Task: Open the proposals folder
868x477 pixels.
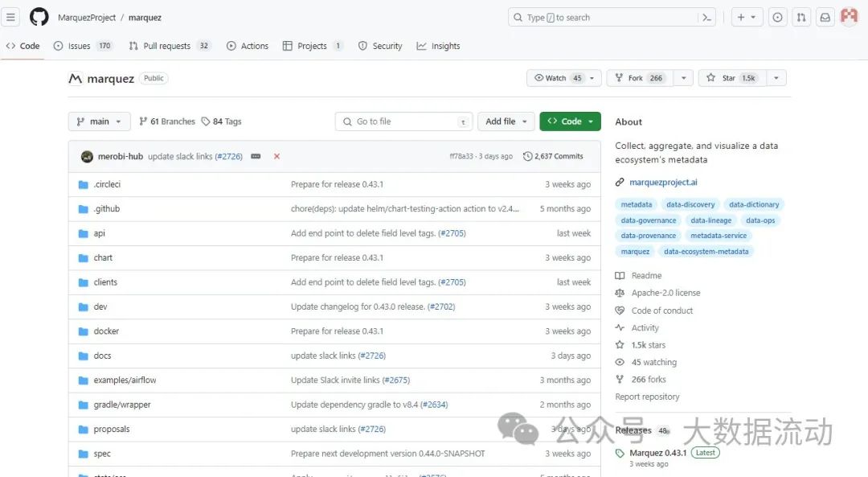Action: 111,429
